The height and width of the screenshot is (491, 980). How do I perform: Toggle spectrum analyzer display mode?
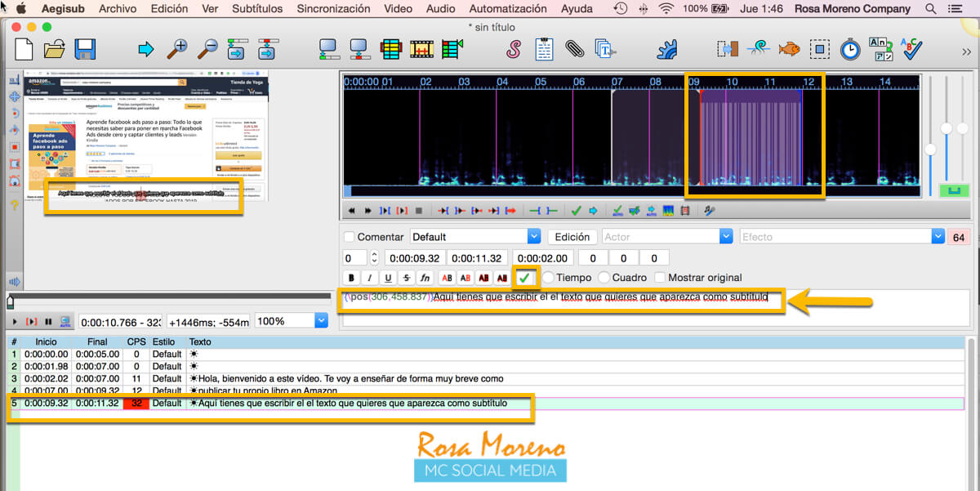(669, 211)
